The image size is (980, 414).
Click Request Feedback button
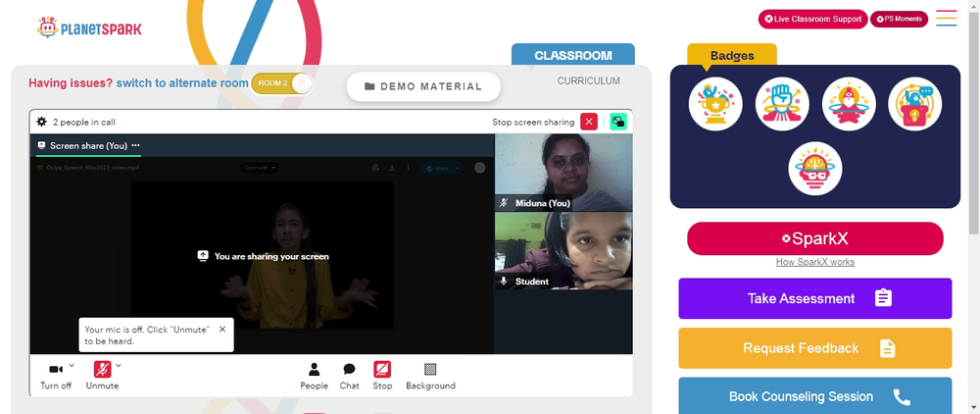click(815, 347)
